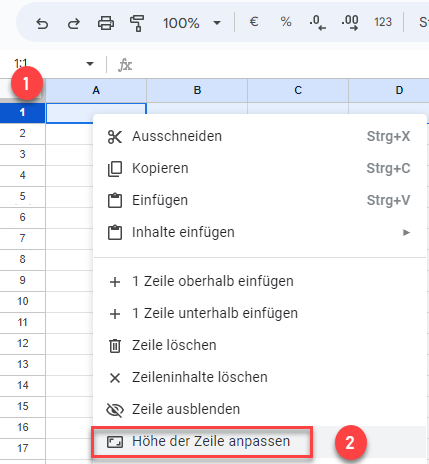
Task: Choose Zeile löschen menu entry
Action: [x=260, y=346]
